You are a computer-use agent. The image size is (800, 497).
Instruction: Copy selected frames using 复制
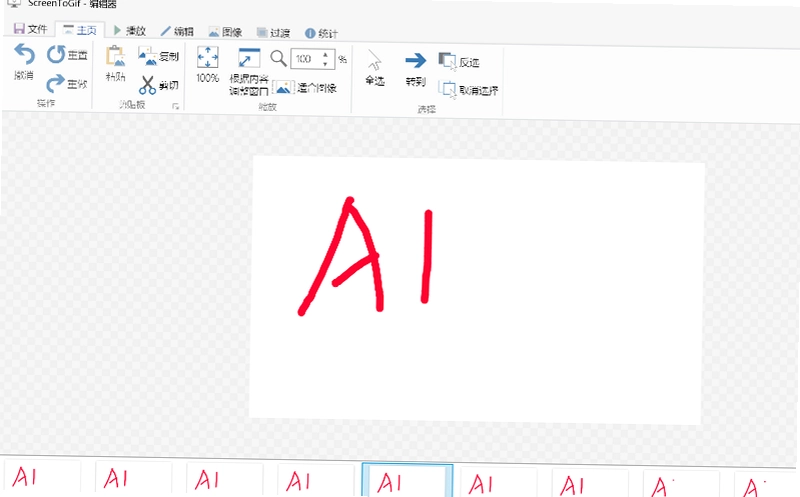point(159,56)
